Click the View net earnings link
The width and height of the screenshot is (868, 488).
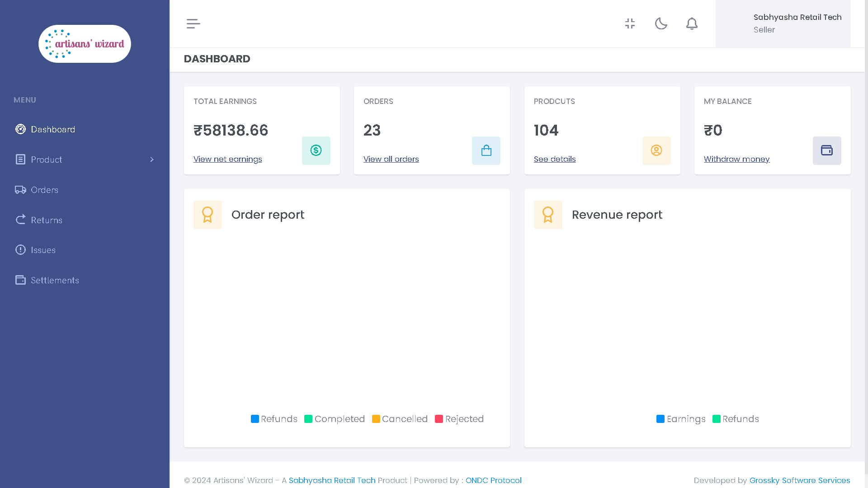click(227, 159)
